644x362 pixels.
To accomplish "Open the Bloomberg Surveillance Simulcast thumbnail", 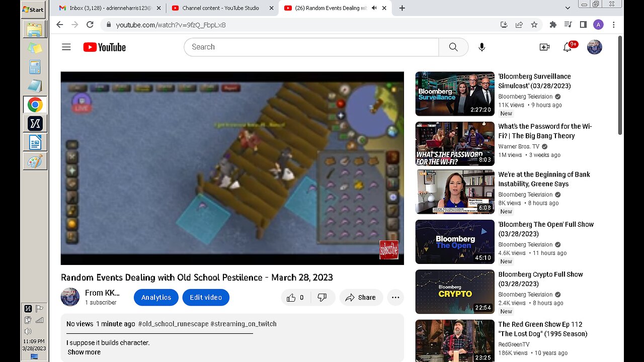I will (455, 94).
